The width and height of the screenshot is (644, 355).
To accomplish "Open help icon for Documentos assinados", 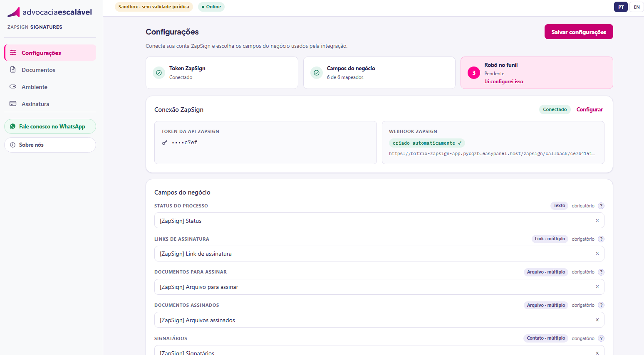I will click(x=601, y=305).
